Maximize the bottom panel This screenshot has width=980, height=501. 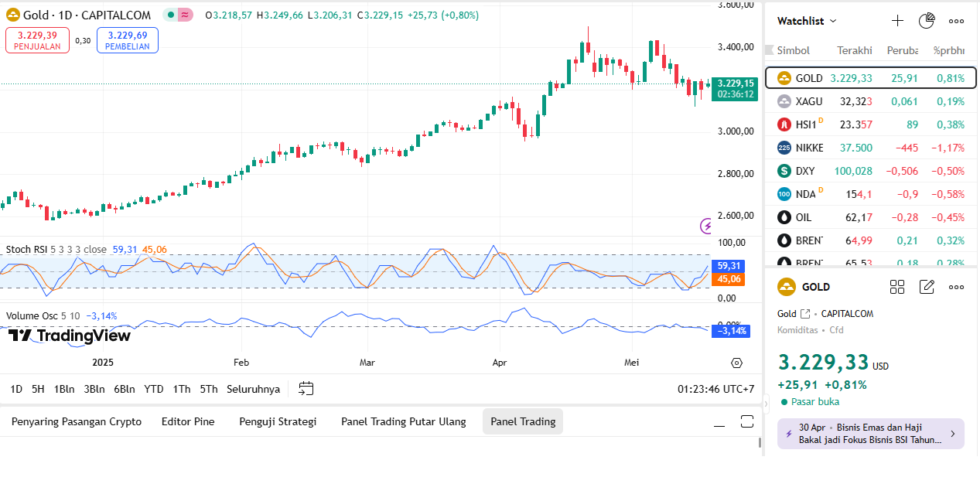(746, 421)
